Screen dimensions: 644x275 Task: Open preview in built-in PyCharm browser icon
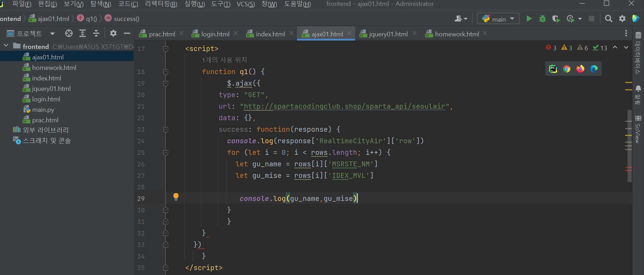[553, 69]
